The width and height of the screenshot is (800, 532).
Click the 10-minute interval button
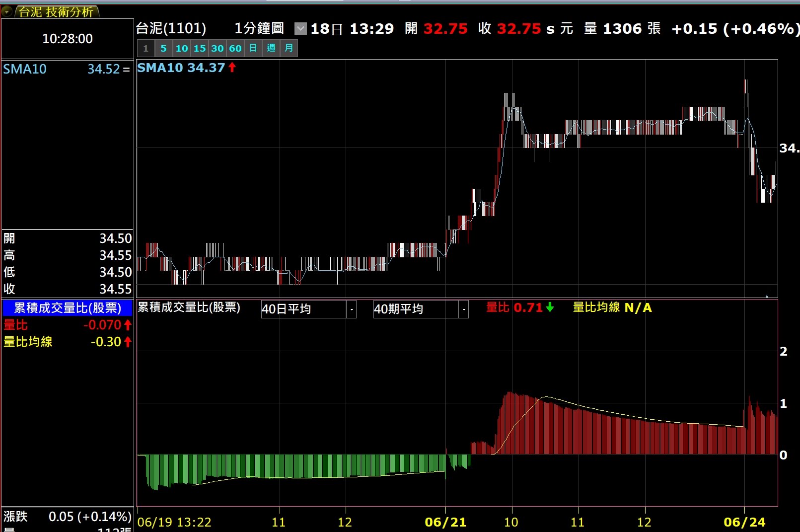coord(182,49)
